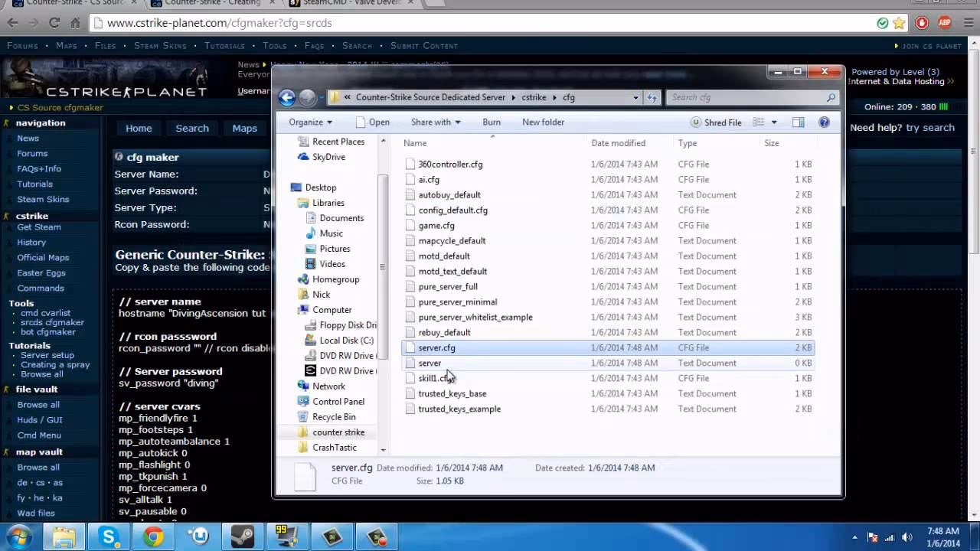980x551 pixels.
Task: Select the ai.cfg file
Action: click(x=429, y=180)
